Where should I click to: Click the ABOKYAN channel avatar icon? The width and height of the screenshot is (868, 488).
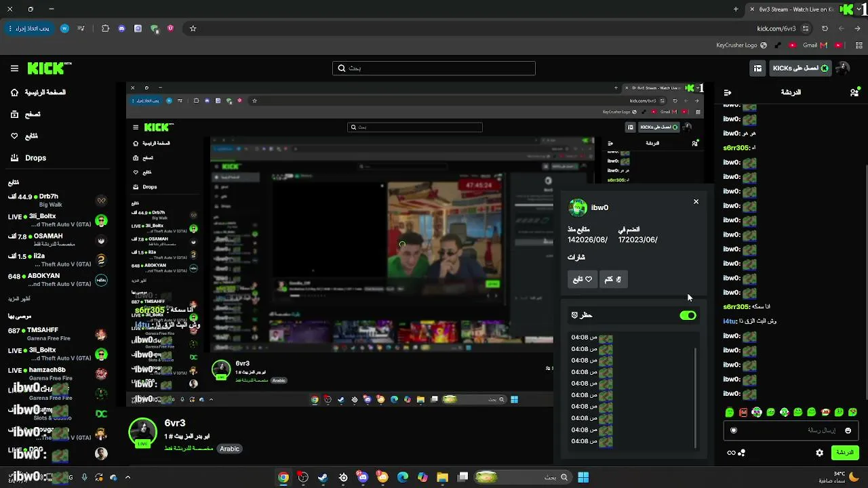tap(102, 280)
